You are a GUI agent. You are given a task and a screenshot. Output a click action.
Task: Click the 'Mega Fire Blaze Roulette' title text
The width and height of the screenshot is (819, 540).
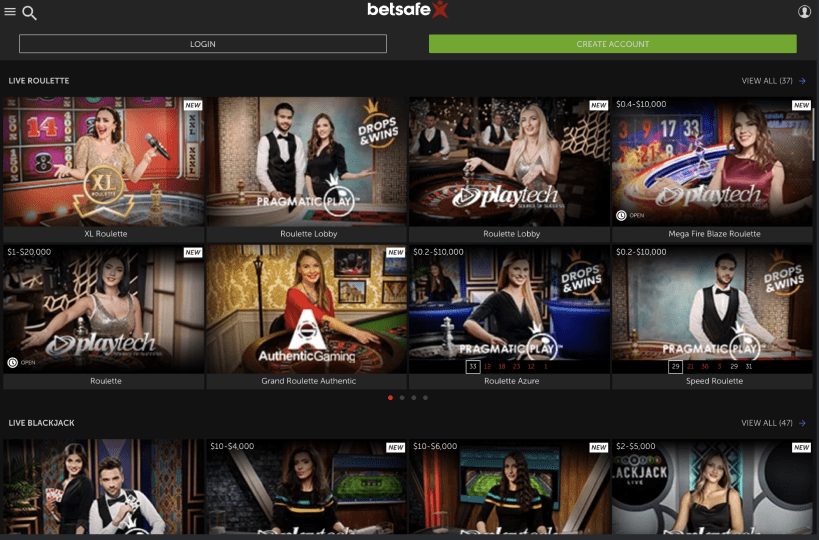[714, 234]
